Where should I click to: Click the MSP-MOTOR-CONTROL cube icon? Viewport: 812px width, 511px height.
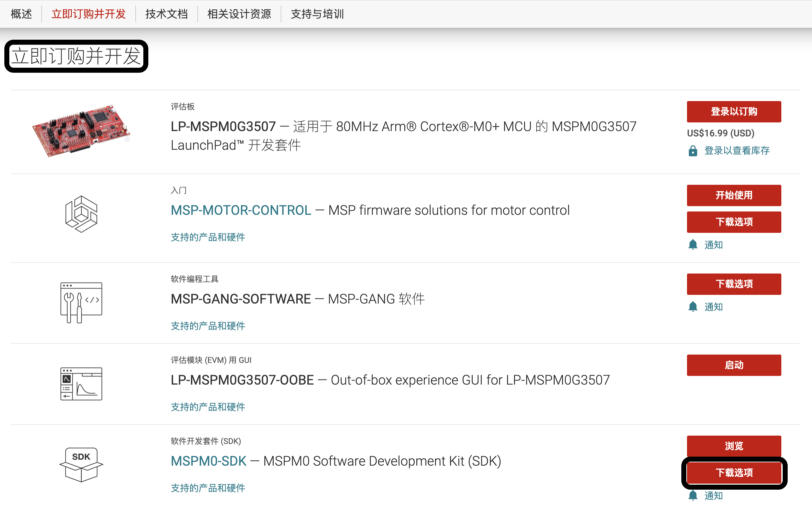click(81, 214)
